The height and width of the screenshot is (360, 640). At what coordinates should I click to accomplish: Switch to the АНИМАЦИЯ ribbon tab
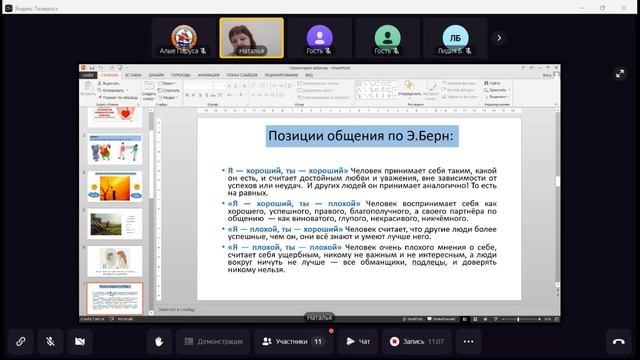point(209,75)
